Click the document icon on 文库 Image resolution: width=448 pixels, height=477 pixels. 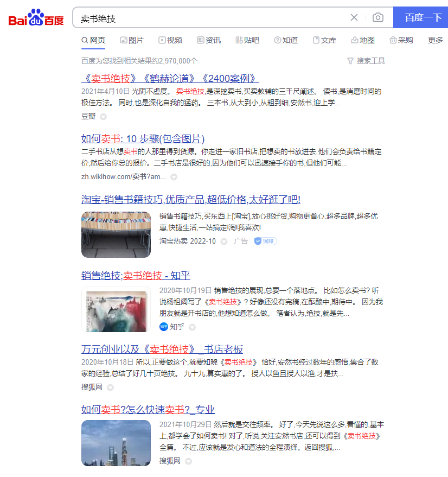[315, 40]
